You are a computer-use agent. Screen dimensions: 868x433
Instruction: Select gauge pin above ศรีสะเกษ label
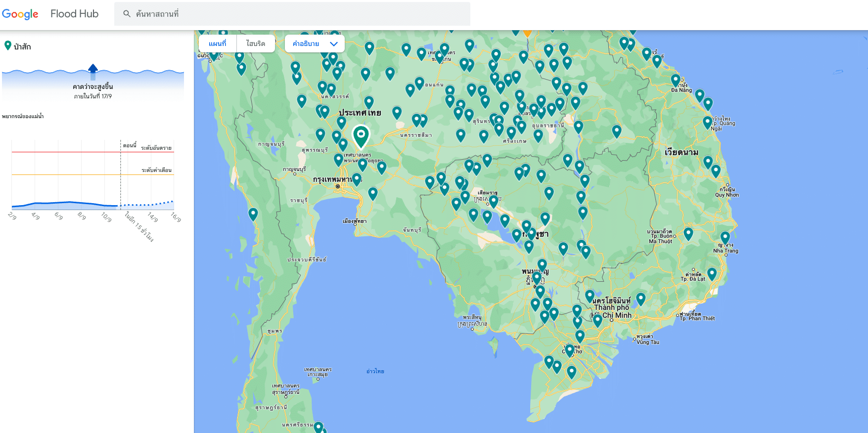(511, 132)
